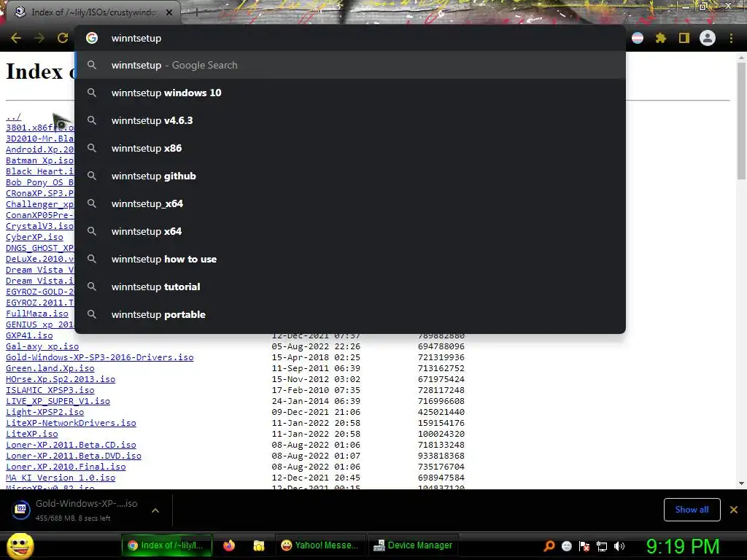Select 'winntsetup - Google Search' suggestion

[x=350, y=65]
